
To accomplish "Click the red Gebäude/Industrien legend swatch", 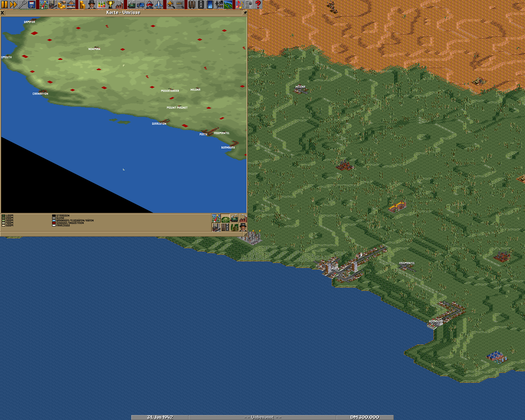I will pyautogui.click(x=54, y=223).
